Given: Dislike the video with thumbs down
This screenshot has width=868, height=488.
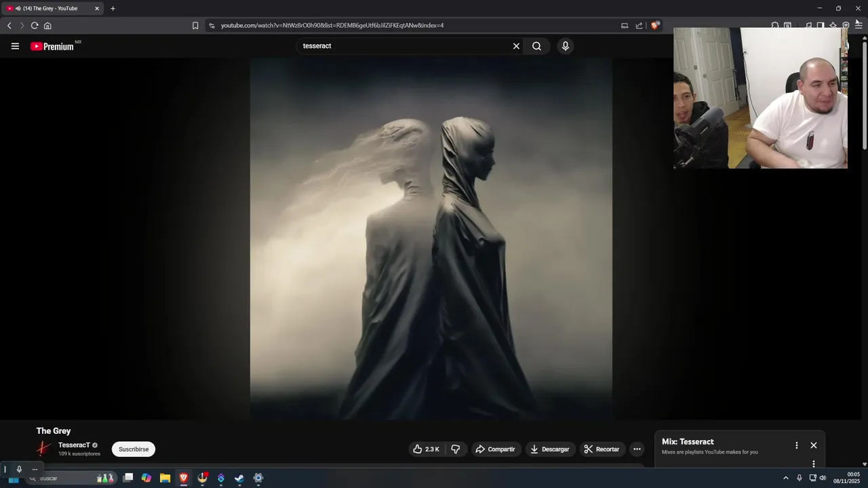Looking at the screenshot, I should coord(456,449).
